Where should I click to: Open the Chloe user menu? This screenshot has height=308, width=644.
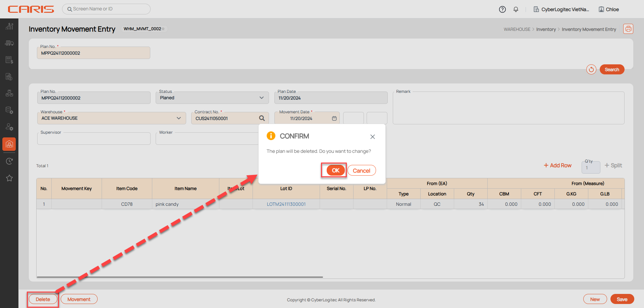point(609,9)
